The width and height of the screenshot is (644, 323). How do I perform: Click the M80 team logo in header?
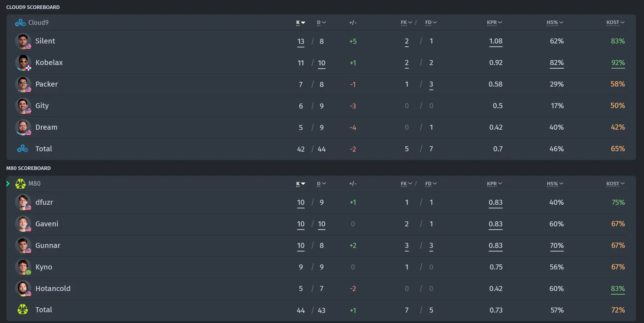[x=20, y=184]
